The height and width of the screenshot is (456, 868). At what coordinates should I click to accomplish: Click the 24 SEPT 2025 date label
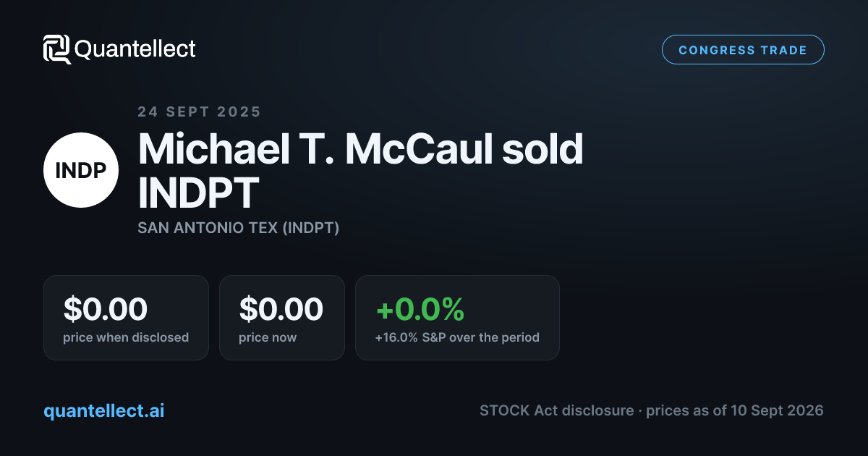point(199,112)
